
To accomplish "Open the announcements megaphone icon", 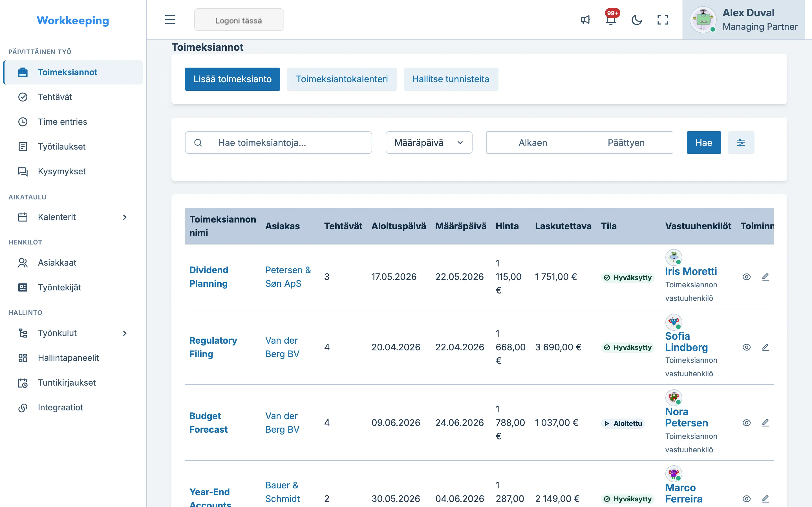I will pos(585,20).
